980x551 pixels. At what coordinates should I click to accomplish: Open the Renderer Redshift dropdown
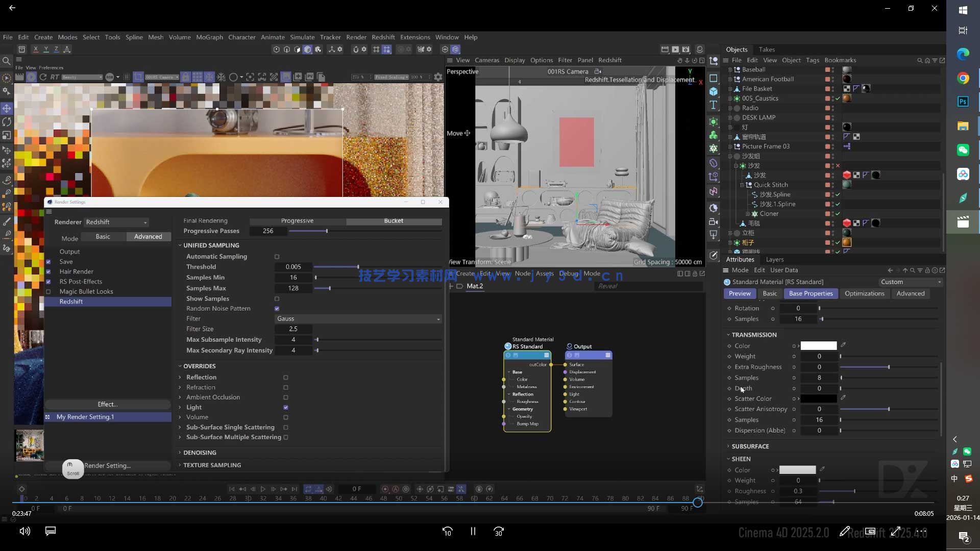(x=116, y=222)
